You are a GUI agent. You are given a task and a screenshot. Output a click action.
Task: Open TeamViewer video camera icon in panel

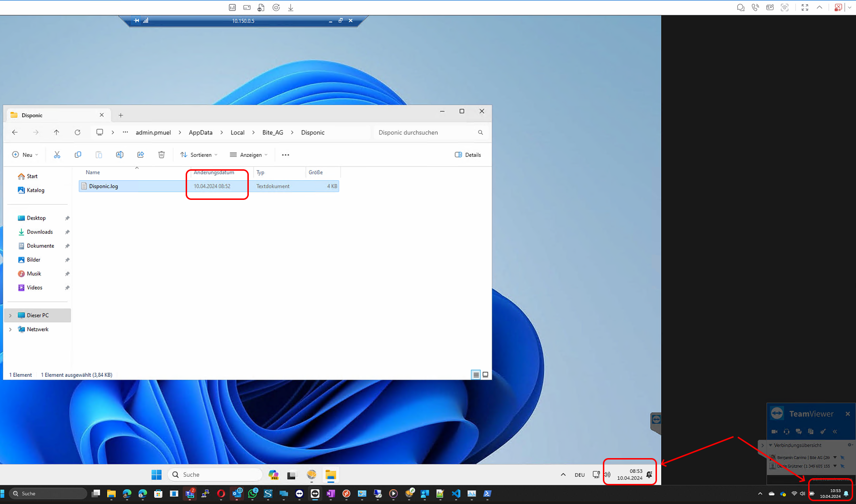point(774,431)
